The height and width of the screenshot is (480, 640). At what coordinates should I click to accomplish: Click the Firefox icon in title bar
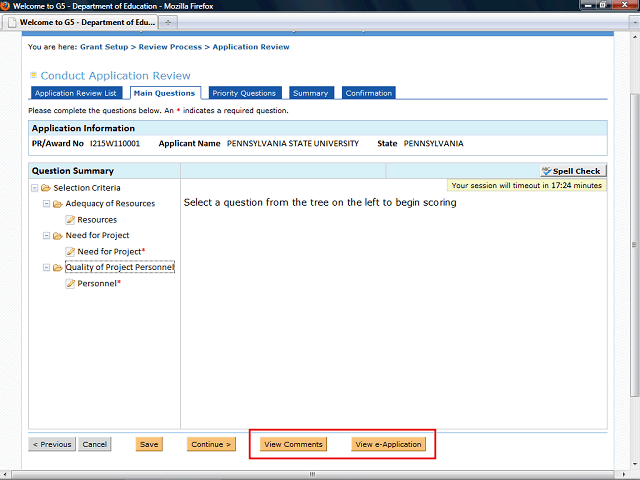pos(5,6)
